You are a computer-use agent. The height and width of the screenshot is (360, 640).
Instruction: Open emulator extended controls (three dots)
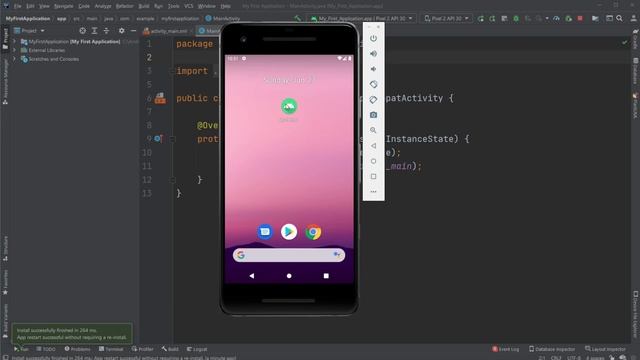coord(373,191)
